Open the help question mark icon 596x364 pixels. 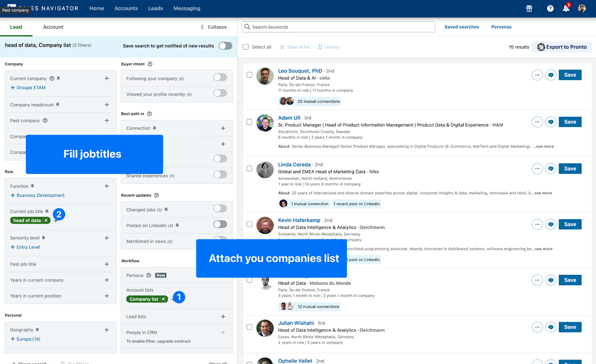click(550, 9)
